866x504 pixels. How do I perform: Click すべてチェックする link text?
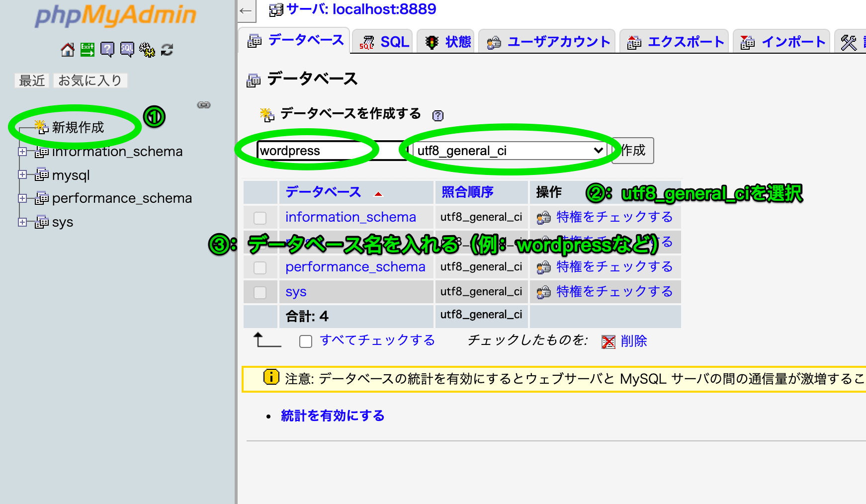(377, 340)
